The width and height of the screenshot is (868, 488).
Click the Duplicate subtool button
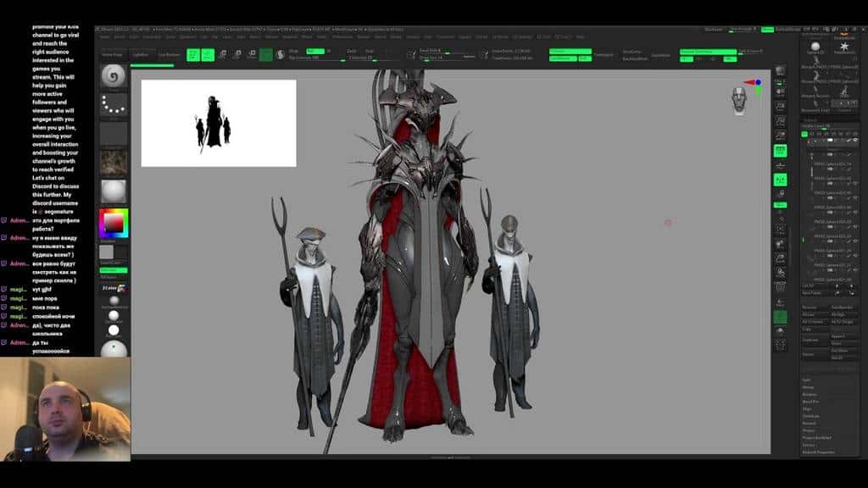(815, 340)
